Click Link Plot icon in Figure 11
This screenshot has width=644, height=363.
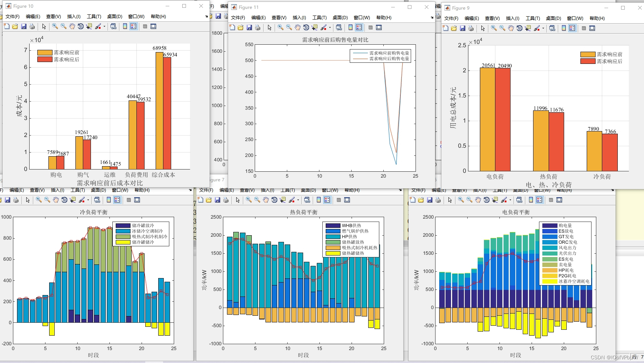coord(339,27)
